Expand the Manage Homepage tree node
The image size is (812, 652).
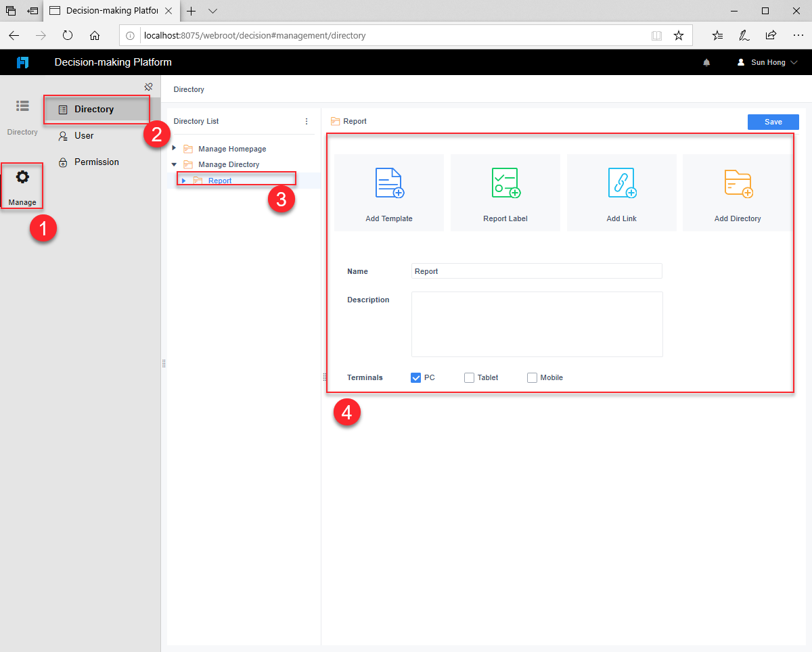pos(175,148)
